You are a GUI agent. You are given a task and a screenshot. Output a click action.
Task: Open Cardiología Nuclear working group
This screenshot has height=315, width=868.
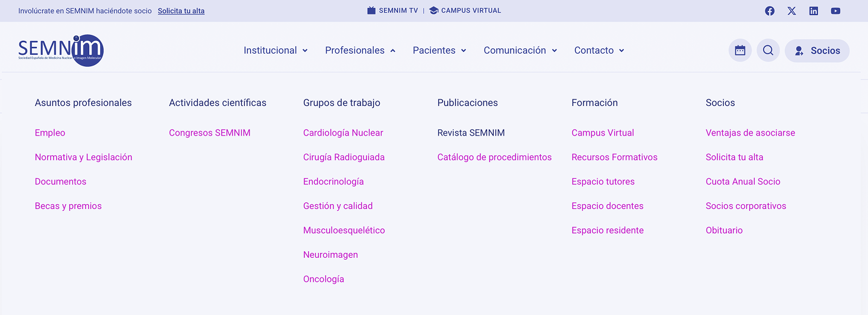click(343, 133)
